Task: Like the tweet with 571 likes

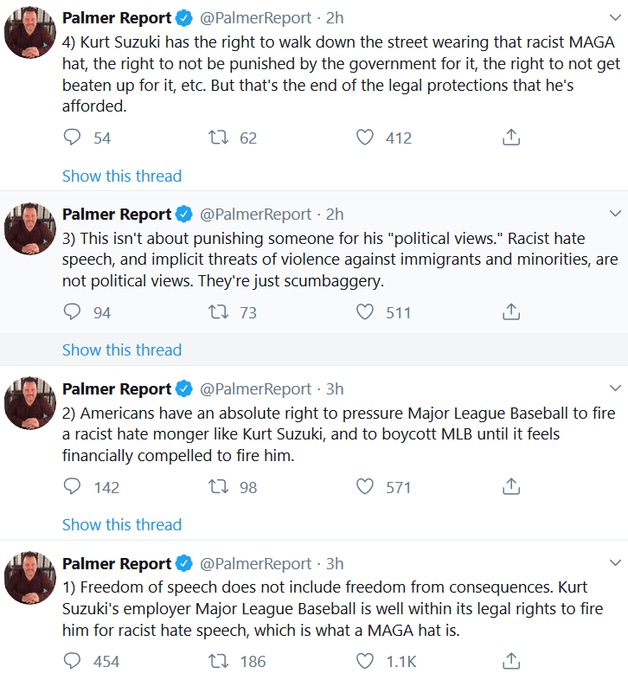Action: tap(366, 487)
